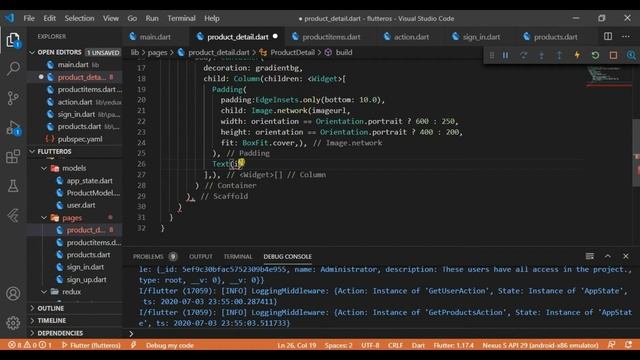Click the debug Step Into button
Viewport: 640px width, 360px height.
click(541, 55)
